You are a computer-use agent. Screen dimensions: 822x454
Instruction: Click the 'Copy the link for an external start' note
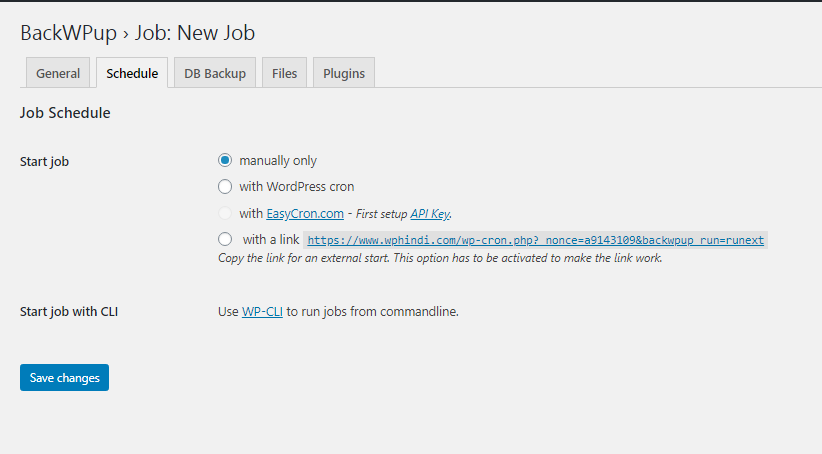tap(440, 258)
